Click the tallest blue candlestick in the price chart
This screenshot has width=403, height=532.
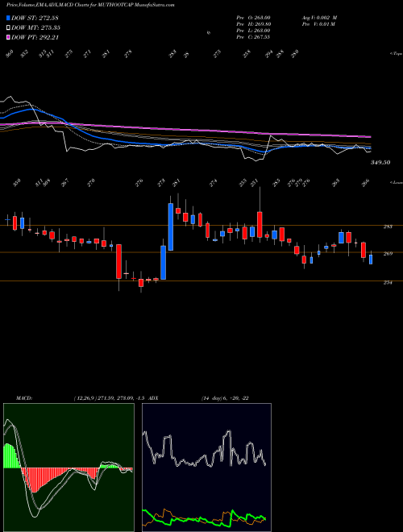coord(171,227)
